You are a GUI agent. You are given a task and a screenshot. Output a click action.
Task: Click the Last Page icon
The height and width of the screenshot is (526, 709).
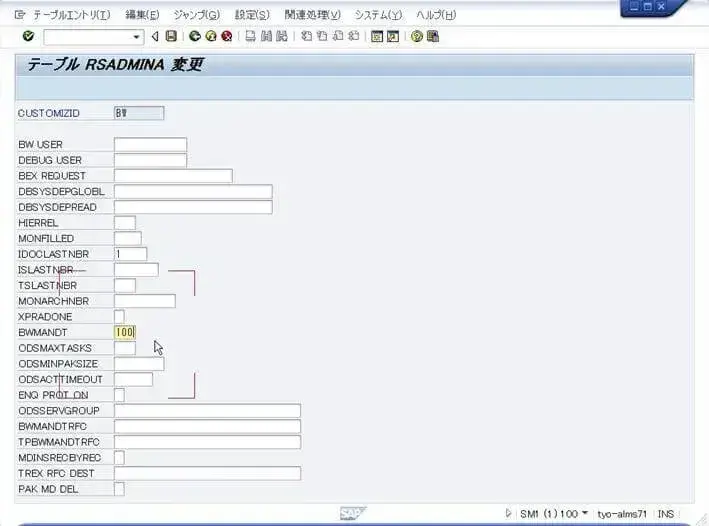354,36
